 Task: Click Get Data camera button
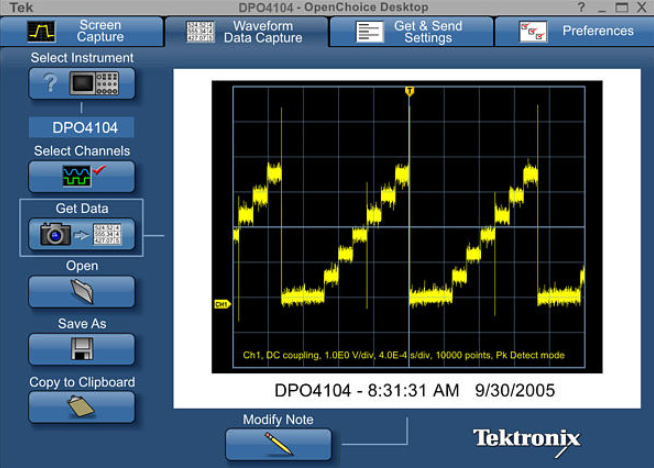coord(82,234)
